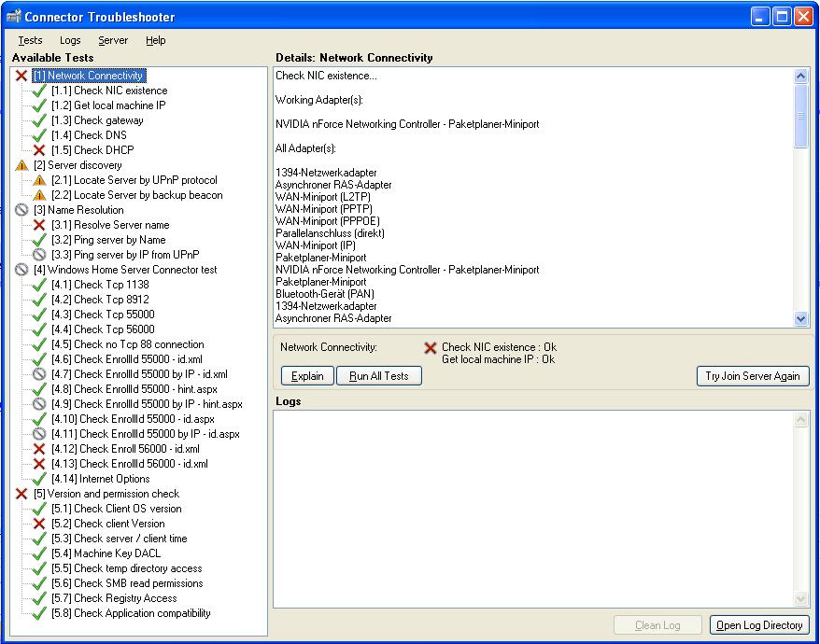The height and width of the screenshot is (644, 820).
Task: Select [1] Network Connectivity test node
Action: coord(90,76)
